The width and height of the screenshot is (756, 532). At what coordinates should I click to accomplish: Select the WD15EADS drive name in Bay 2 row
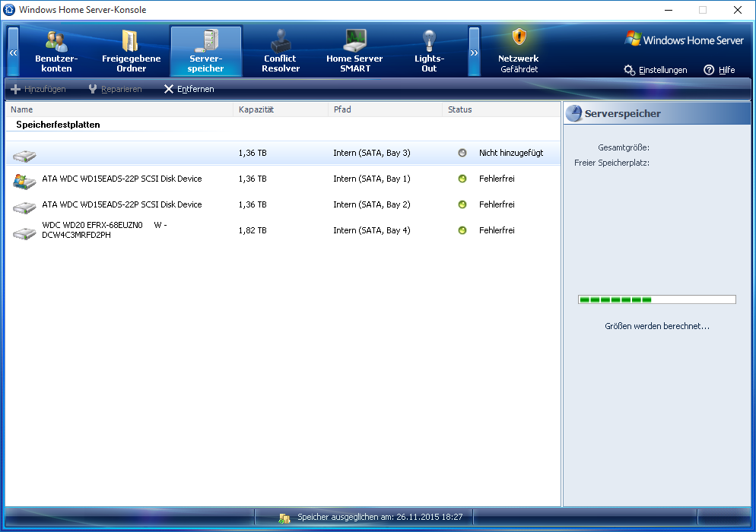point(122,204)
